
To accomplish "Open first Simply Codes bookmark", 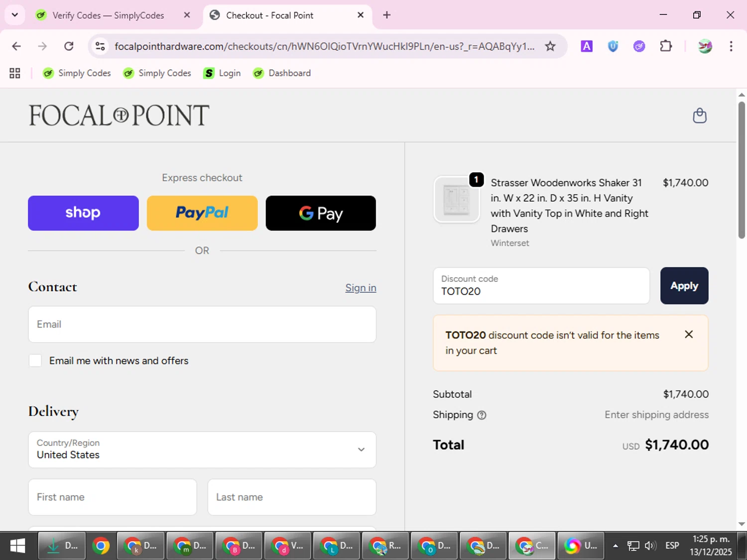I will coord(77,73).
